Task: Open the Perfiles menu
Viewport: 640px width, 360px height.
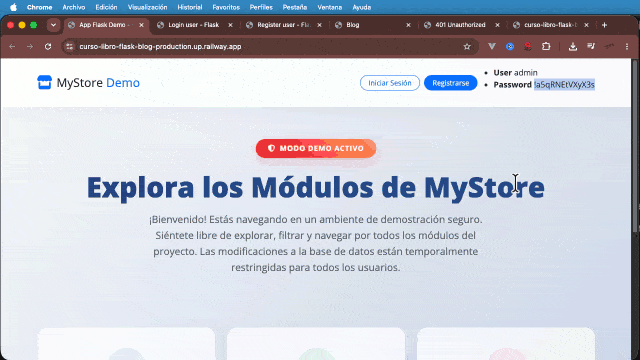Action: [261, 7]
